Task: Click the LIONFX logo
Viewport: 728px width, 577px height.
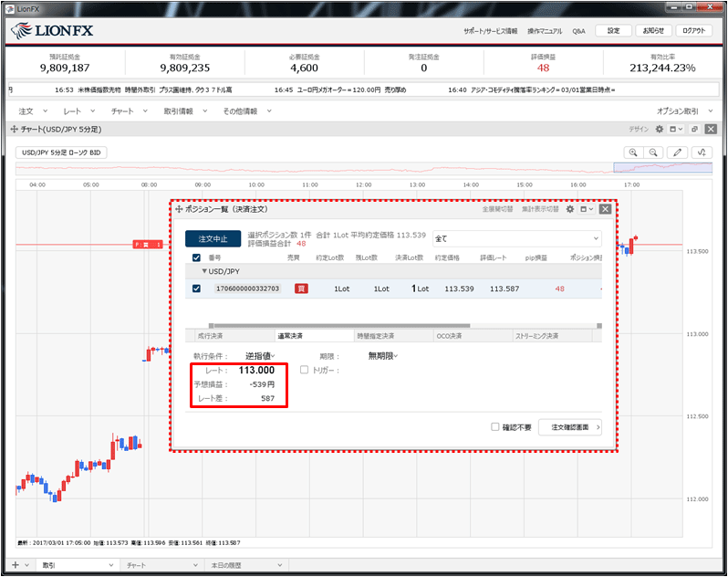Action: click(x=52, y=31)
